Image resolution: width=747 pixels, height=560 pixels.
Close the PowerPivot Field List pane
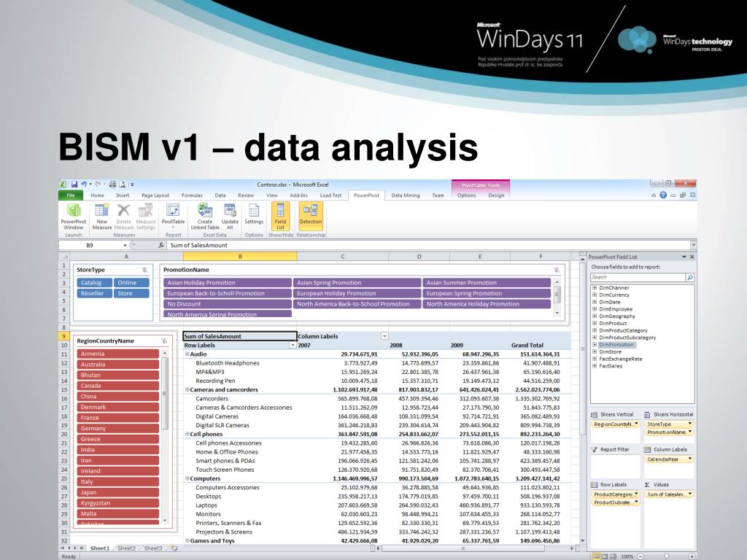pos(692,257)
